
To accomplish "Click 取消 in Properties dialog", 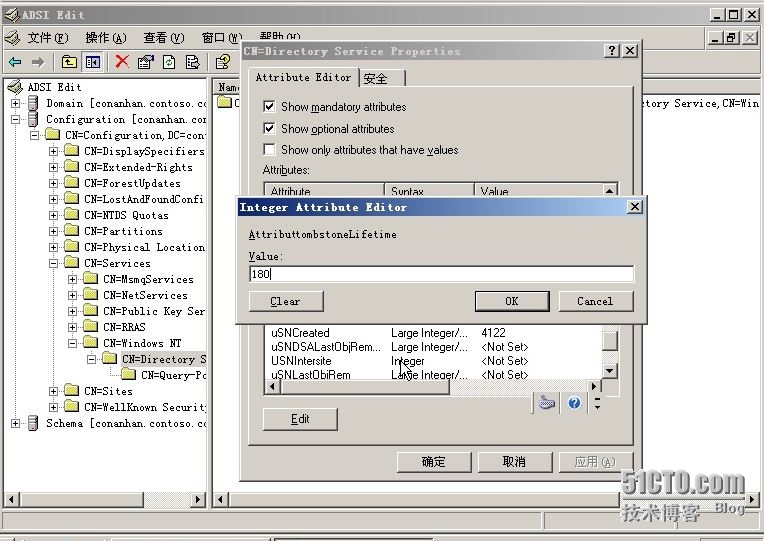I will (x=515, y=462).
